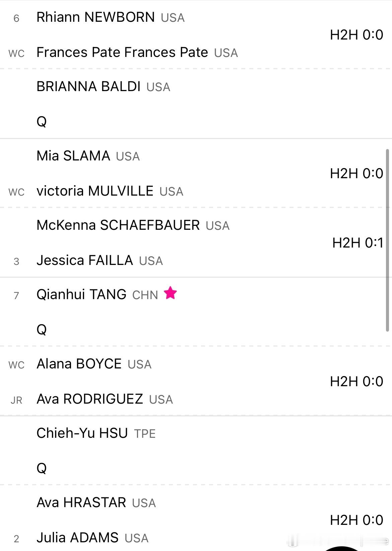View H2H 0:0 for Slama vs Mulville
This screenshot has width=392, height=551.
click(356, 174)
